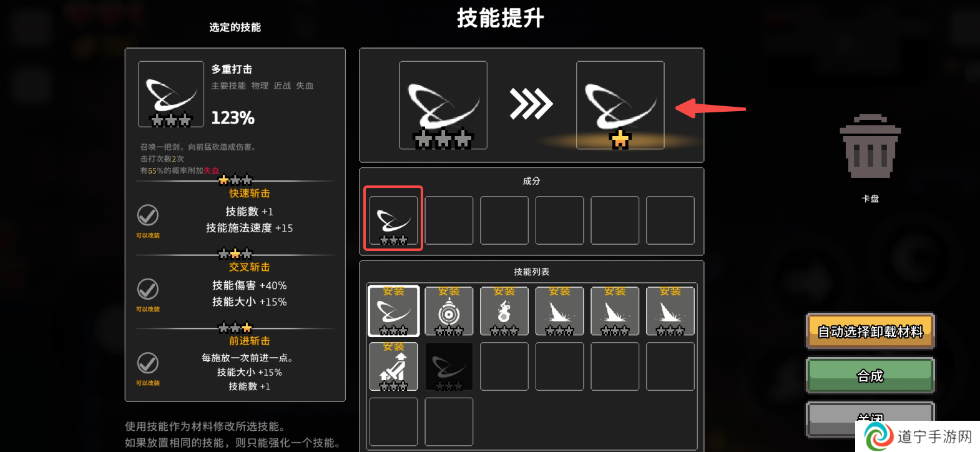
Task: Click the 多重打击 skill portrait
Action: click(171, 94)
